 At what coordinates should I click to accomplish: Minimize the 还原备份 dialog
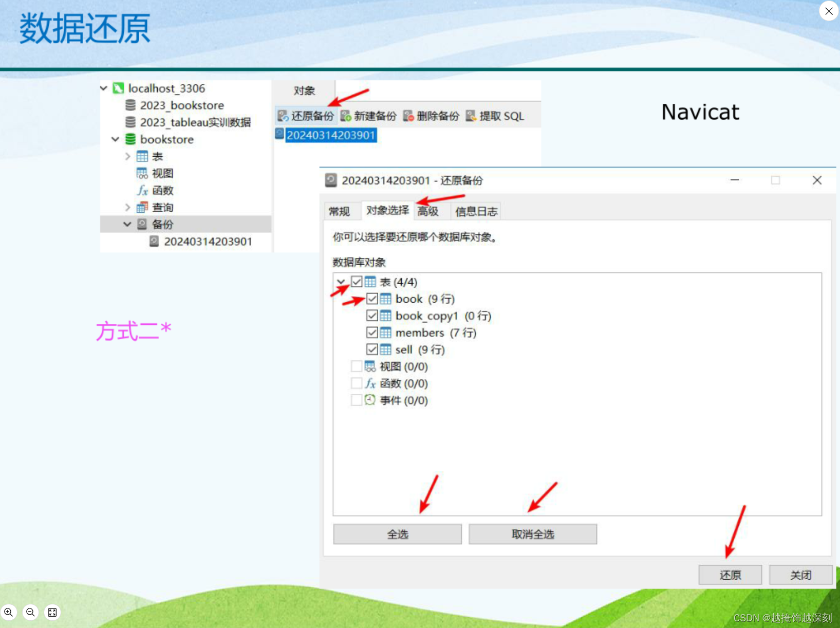click(x=735, y=180)
